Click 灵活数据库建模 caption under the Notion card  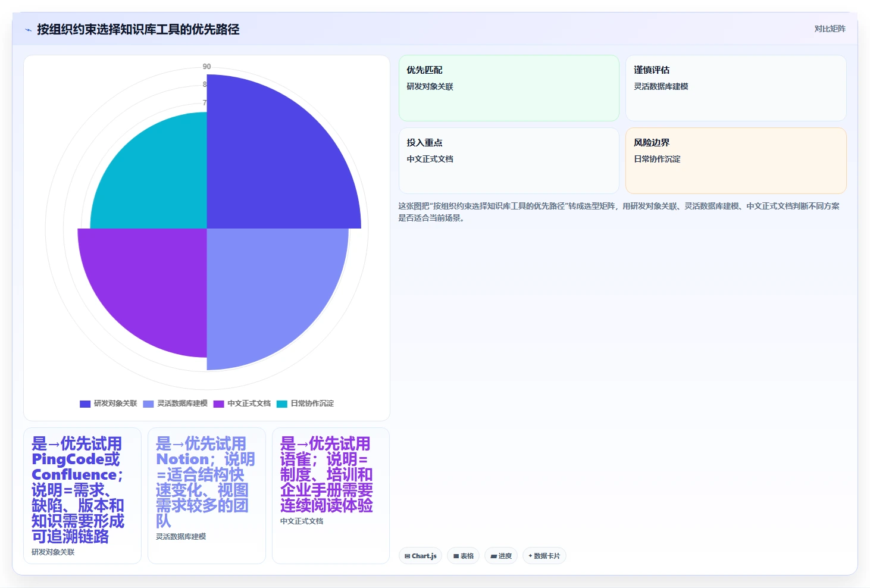pos(181,537)
